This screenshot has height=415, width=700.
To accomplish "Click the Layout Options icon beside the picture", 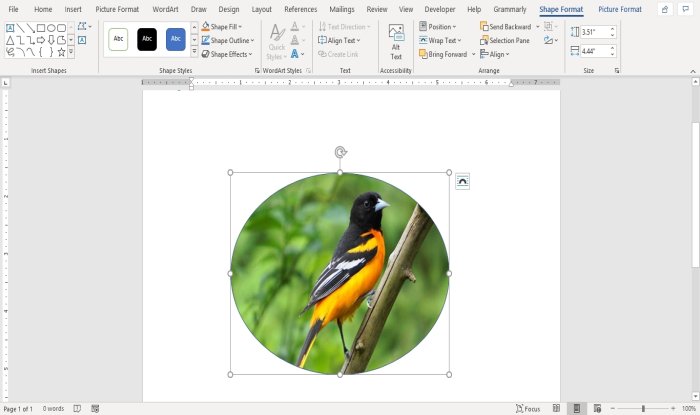I will 462,182.
